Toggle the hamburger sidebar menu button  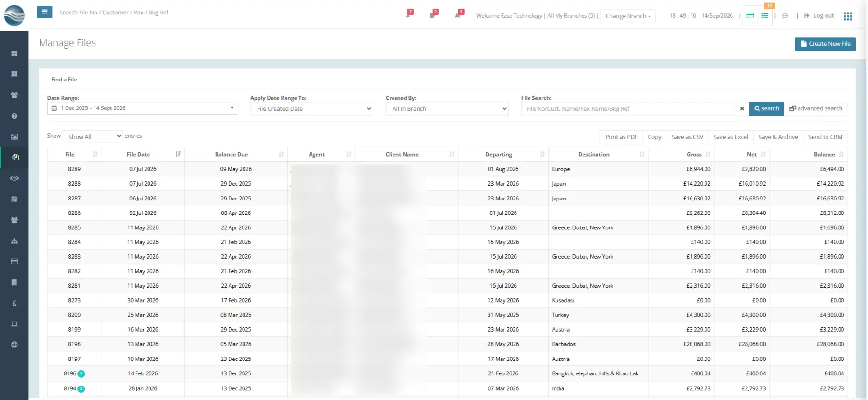pos(44,12)
